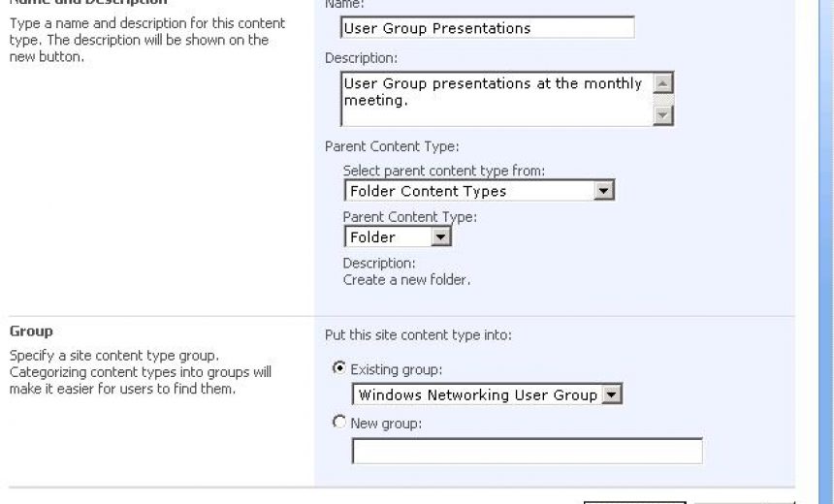Click the Name field containing User Group Presentations
The height and width of the screenshot is (504, 834).
tap(488, 28)
